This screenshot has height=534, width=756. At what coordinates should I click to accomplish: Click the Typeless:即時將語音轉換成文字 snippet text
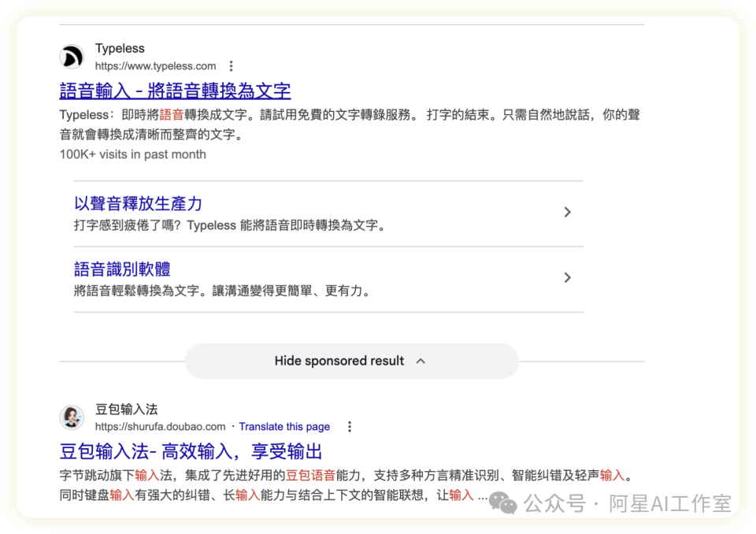pyautogui.click(x=350, y=124)
